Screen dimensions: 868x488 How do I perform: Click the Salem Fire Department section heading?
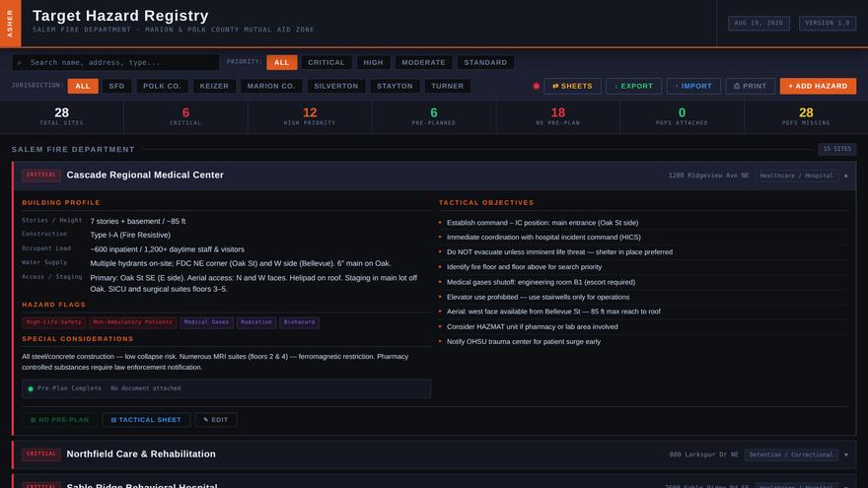[73, 150]
